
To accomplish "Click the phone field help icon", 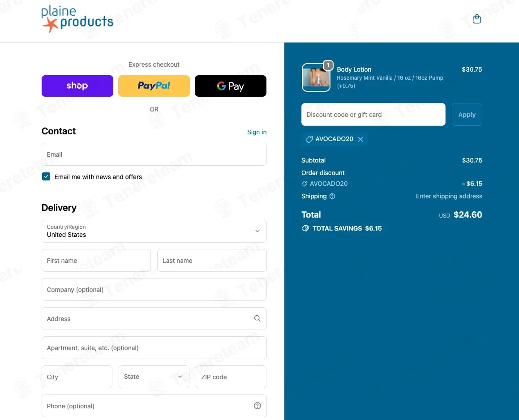I will pyautogui.click(x=257, y=406).
